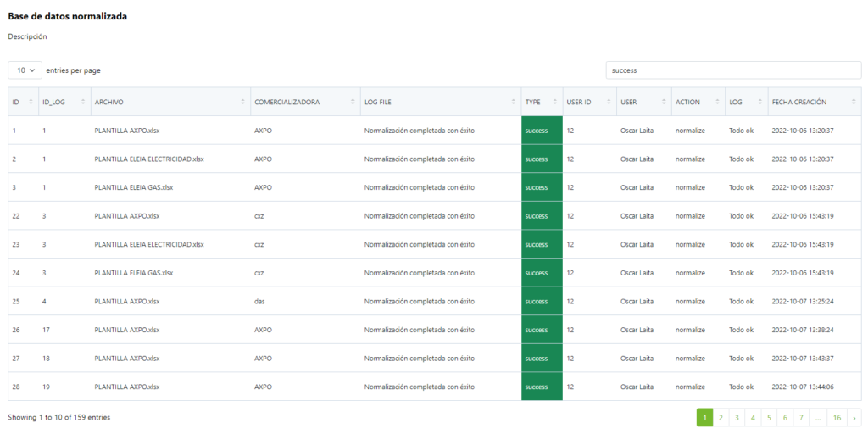Select row with PLANTILLA ELEIA GAS.xlsx cxz
868x434 pixels.
point(134,273)
